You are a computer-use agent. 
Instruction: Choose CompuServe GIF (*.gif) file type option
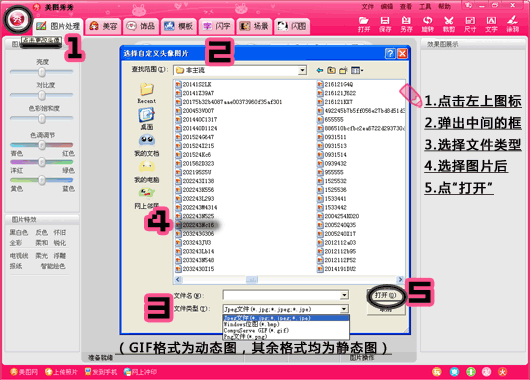256,330
